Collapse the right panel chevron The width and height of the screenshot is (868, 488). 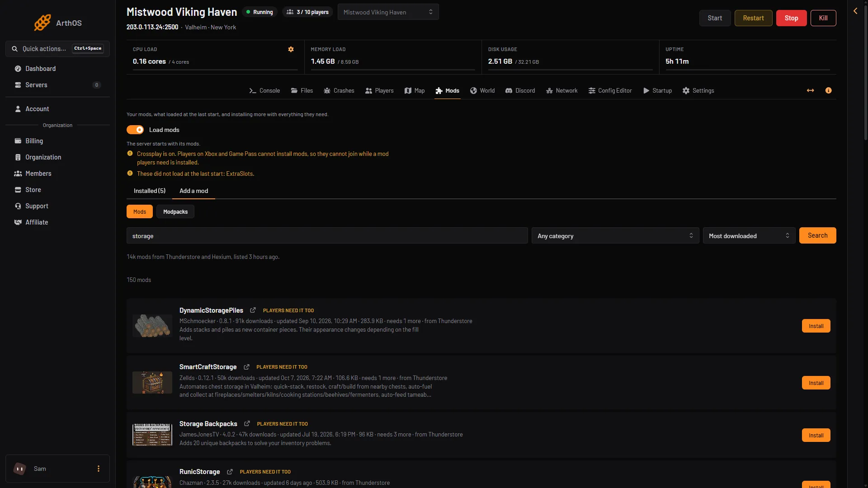click(855, 11)
